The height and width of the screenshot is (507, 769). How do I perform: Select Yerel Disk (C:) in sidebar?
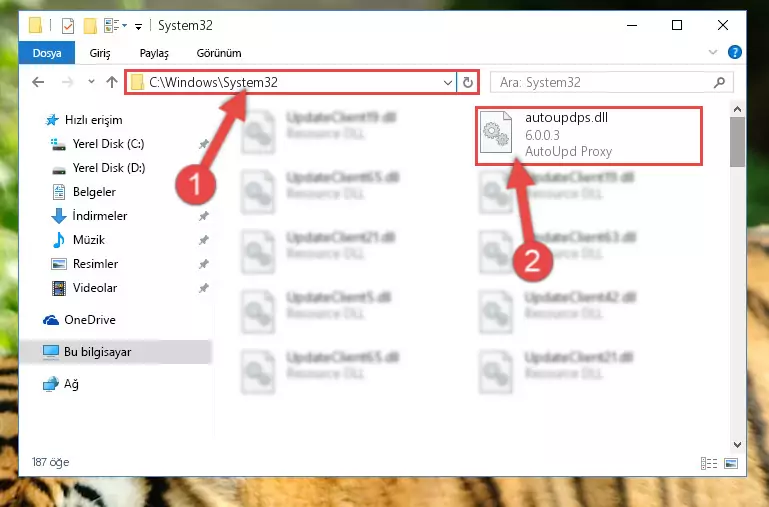coord(108,144)
